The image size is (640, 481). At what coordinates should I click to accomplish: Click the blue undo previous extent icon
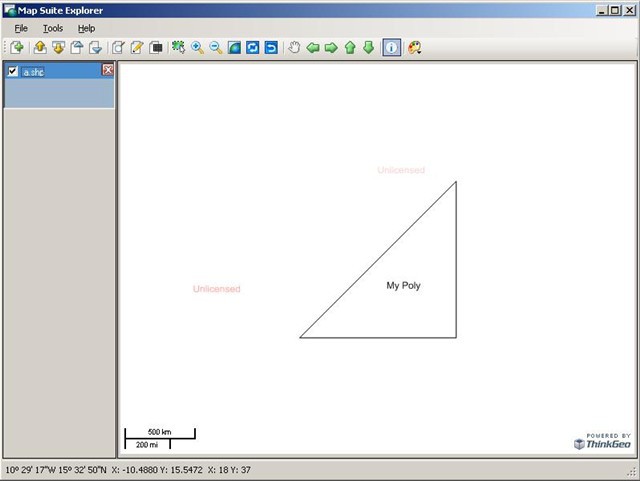(271, 47)
